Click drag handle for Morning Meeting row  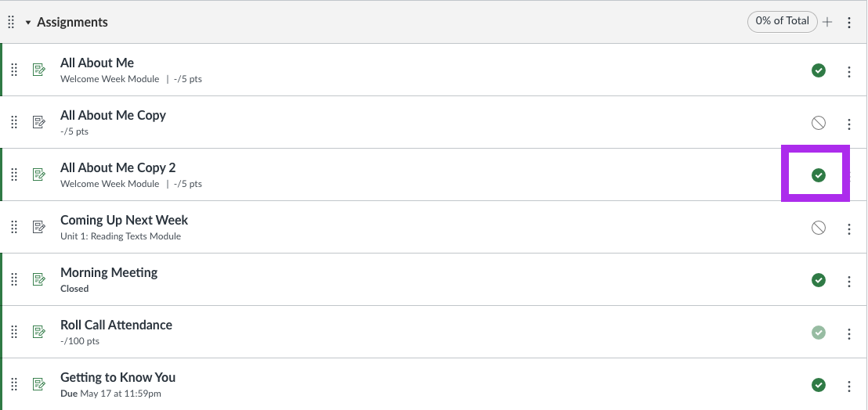point(14,279)
